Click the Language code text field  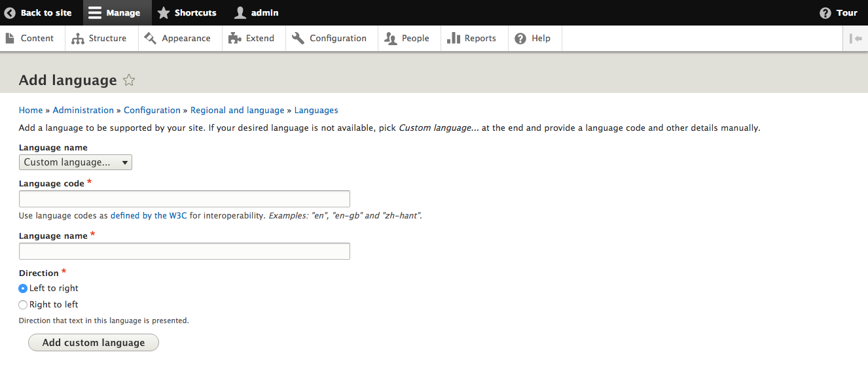pos(185,199)
